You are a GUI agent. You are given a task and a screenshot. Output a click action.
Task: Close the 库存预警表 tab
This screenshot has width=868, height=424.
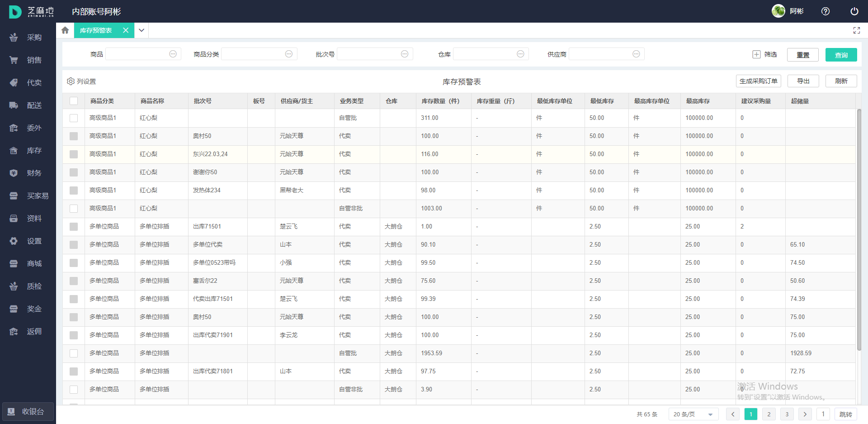[x=126, y=30]
